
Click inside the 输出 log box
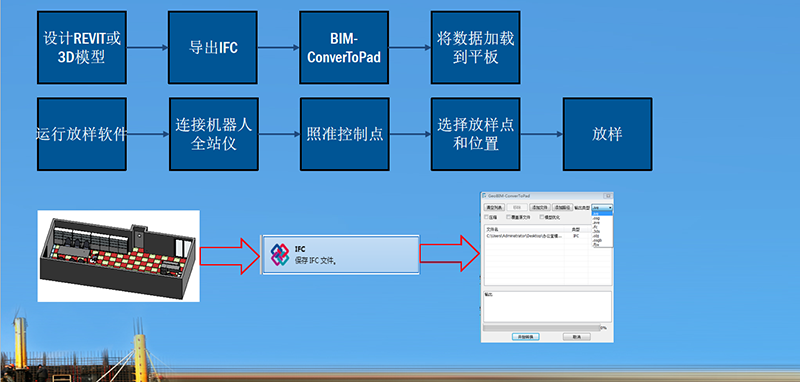coord(547,307)
